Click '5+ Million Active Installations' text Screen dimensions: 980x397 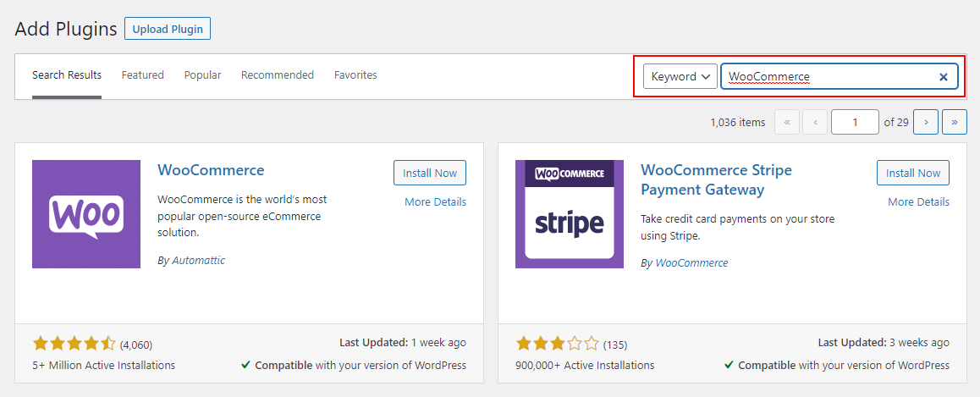(104, 365)
